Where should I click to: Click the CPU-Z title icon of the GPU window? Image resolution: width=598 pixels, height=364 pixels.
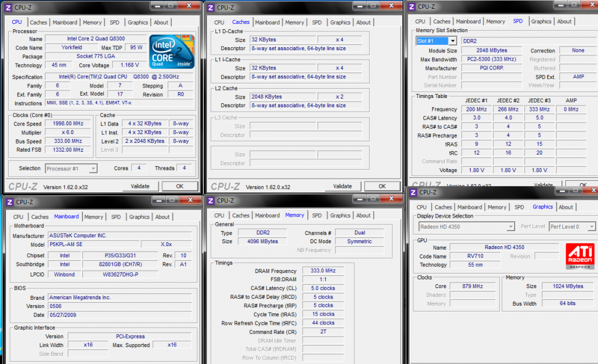click(x=412, y=192)
